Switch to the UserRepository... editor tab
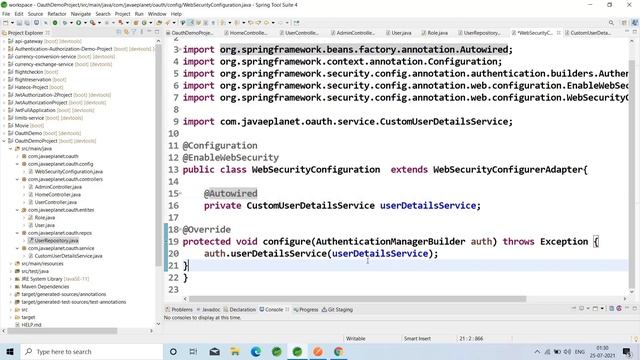The width and height of the screenshot is (640, 360). [x=479, y=33]
